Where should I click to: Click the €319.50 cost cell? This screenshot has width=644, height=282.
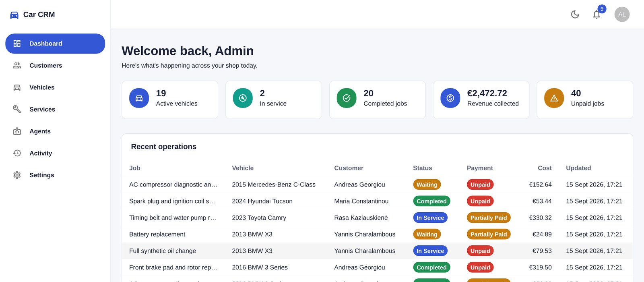tap(540, 267)
